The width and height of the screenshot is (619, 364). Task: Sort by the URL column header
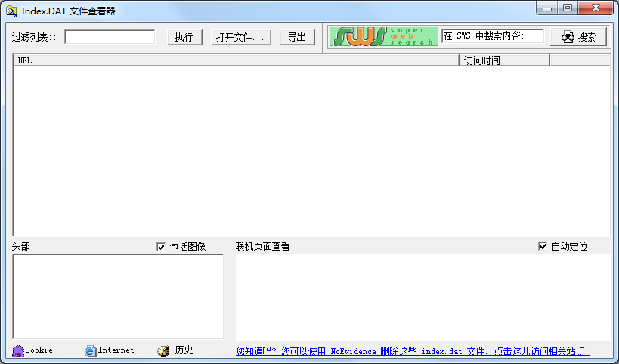237,60
